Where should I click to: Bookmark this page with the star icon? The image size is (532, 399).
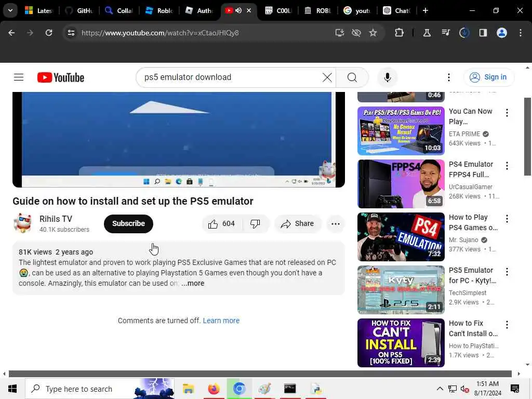tap(373, 33)
